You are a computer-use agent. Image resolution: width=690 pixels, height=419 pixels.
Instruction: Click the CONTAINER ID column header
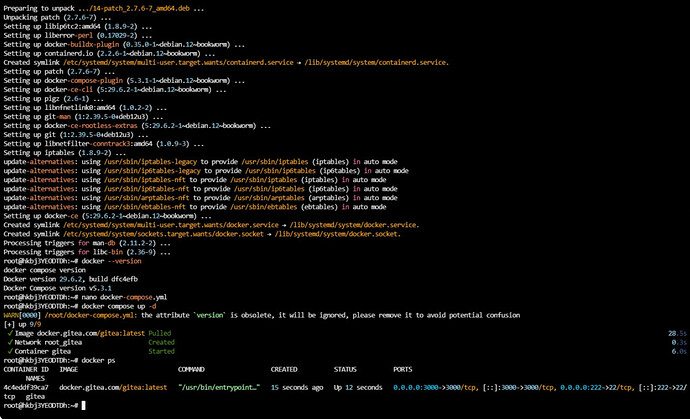point(26,369)
